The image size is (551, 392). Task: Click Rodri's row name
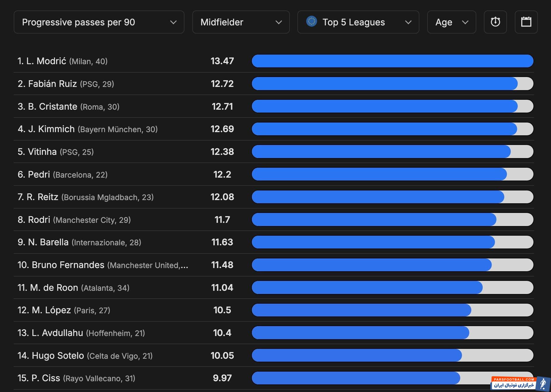39,220
